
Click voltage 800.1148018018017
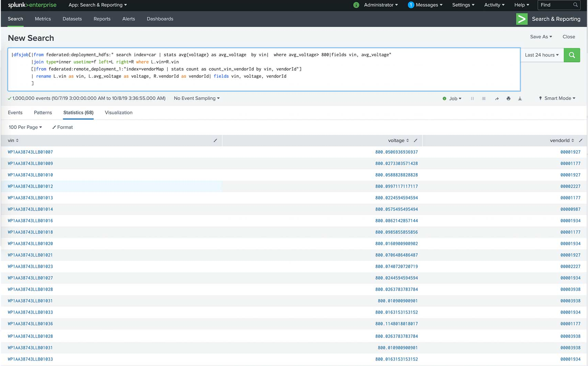(396, 324)
